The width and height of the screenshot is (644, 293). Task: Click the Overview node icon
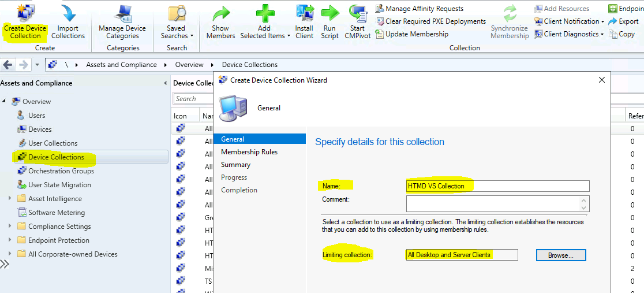point(16,101)
